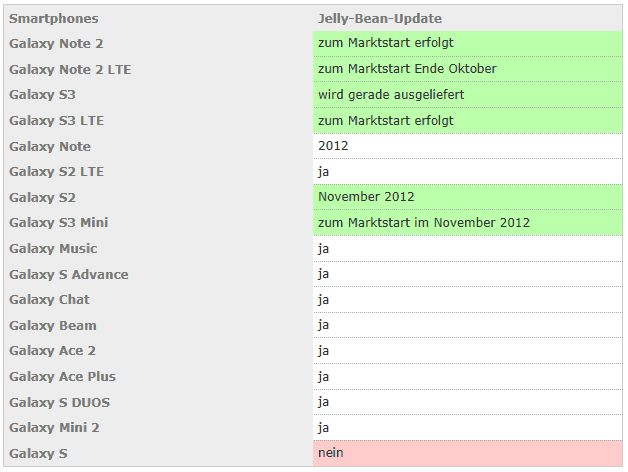Select the Galaxy S DUOS row name

[x=60, y=402]
